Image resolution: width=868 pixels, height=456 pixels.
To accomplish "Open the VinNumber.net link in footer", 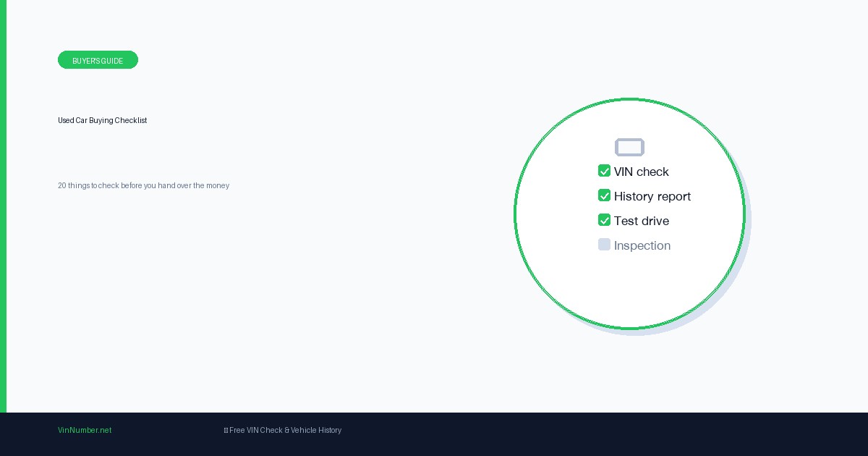I will click(85, 430).
